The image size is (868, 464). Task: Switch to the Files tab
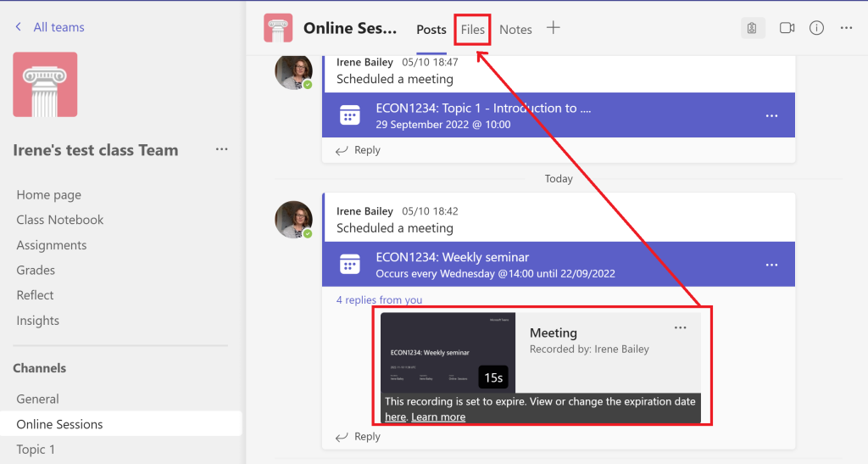click(473, 30)
